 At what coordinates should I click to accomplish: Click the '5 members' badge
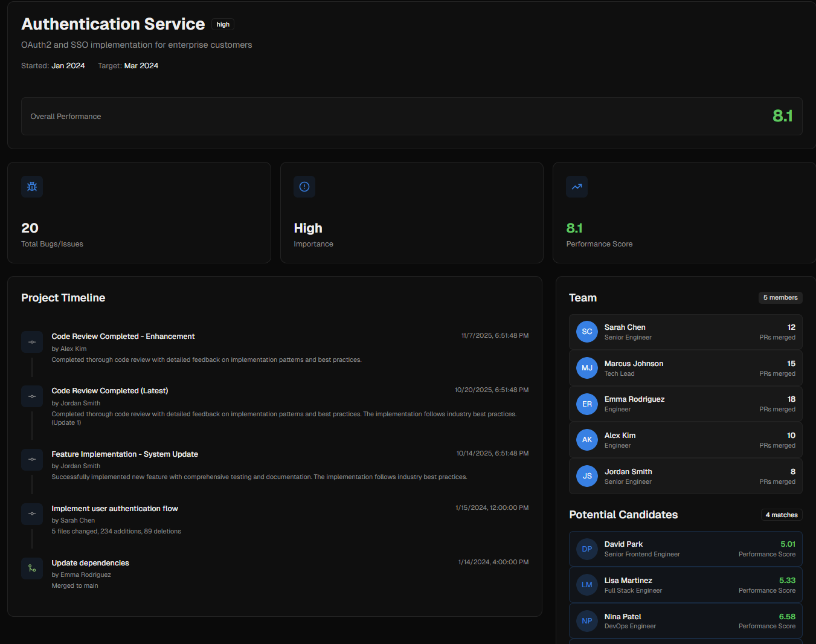[780, 297]
